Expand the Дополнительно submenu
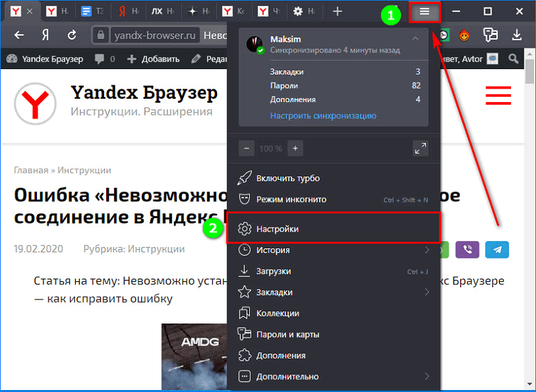 [333, 377]
